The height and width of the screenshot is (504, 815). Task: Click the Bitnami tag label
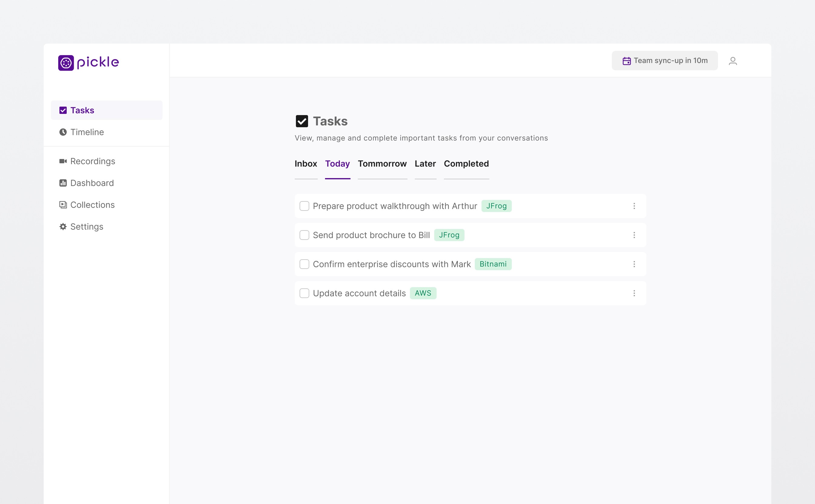tap(493, 264)
